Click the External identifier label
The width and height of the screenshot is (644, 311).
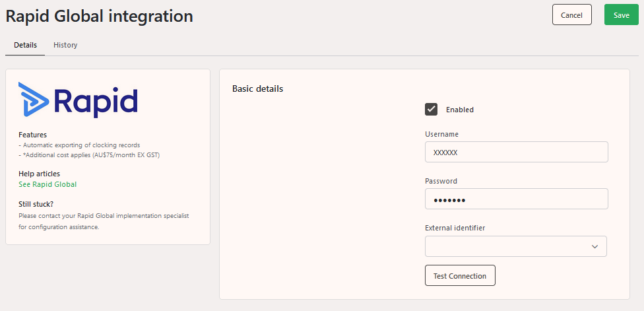tap(455, 228)
